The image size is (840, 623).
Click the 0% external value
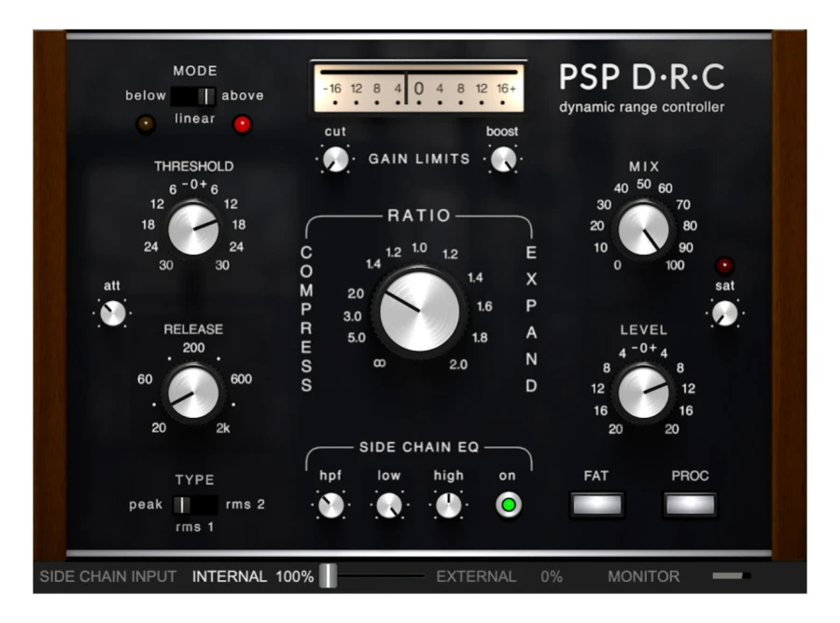[x=552, y=576]
